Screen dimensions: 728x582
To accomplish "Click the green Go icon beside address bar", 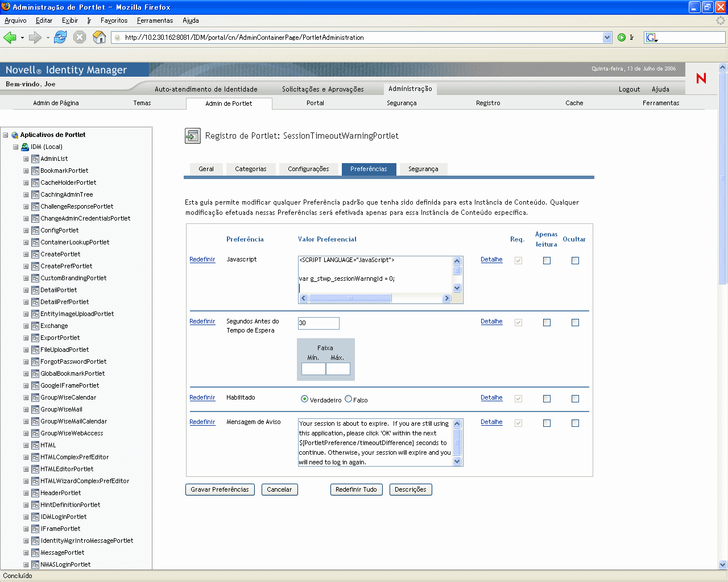I will click(x=622, y=38).
